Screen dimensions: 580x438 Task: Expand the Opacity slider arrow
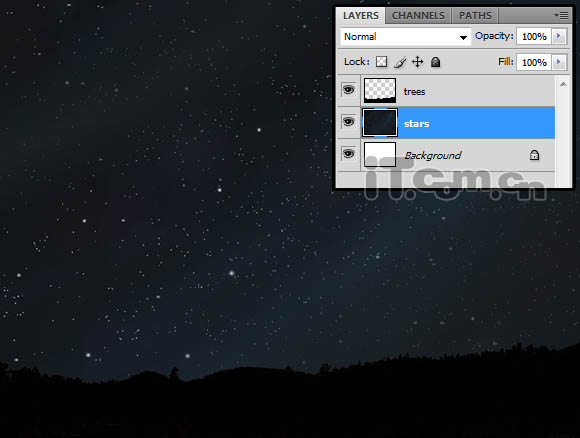559,36
